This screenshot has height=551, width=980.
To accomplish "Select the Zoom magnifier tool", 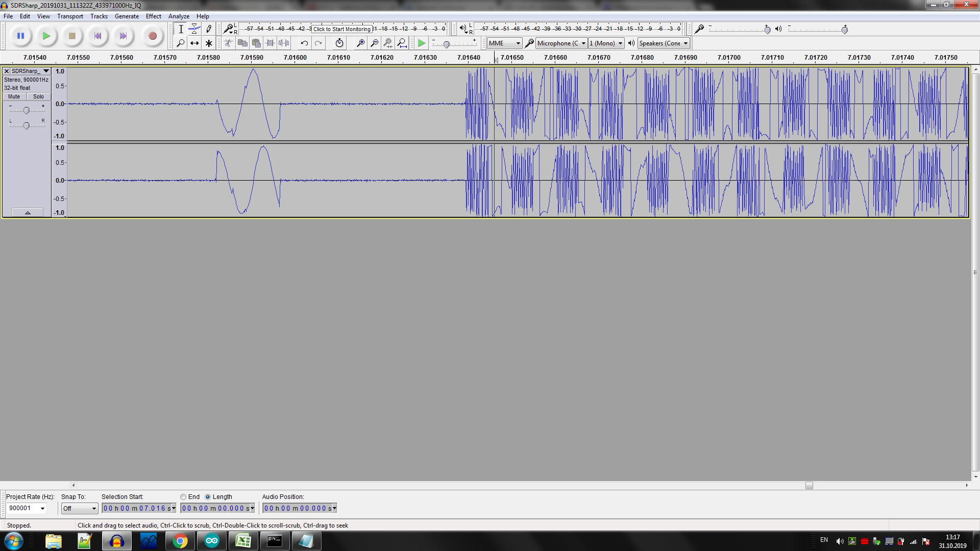I will pyautogui.click(x=181, y=43).
